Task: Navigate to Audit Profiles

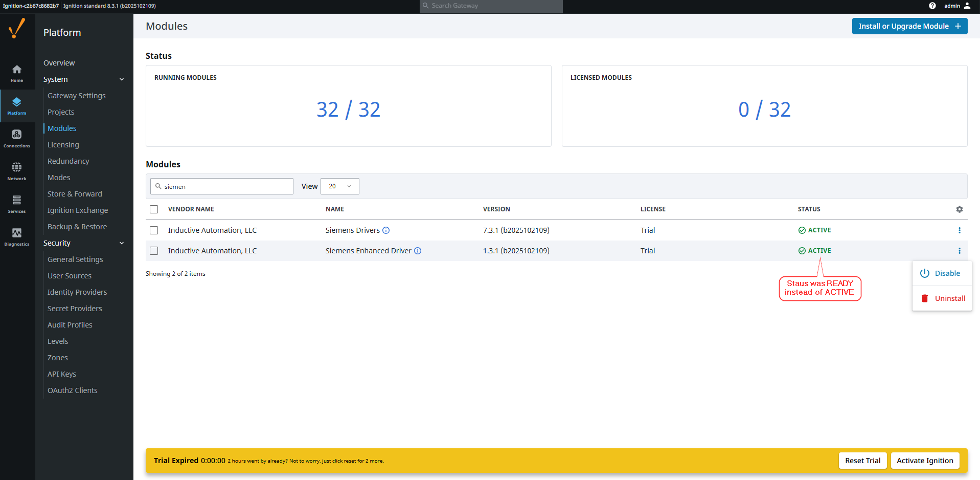Action: (70, 325)
